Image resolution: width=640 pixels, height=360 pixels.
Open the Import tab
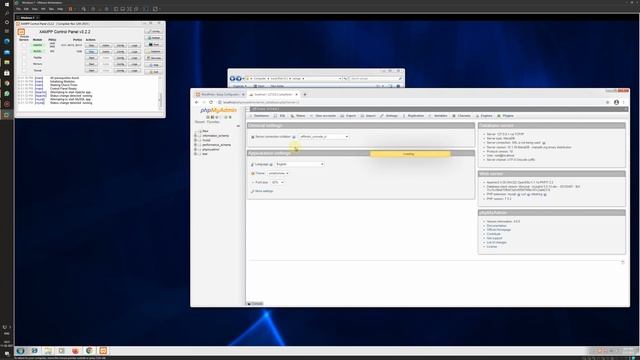368,116
